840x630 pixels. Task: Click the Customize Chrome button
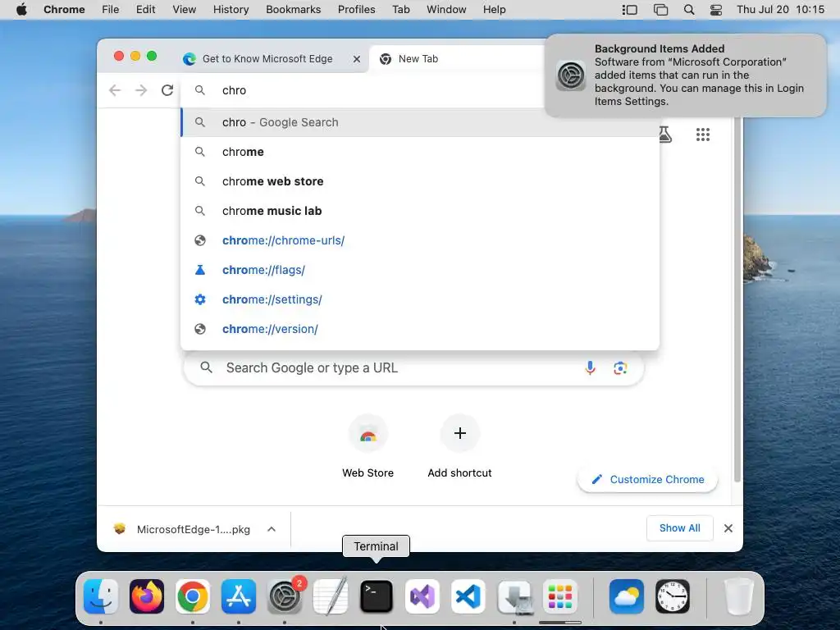[x=648, y=479]
